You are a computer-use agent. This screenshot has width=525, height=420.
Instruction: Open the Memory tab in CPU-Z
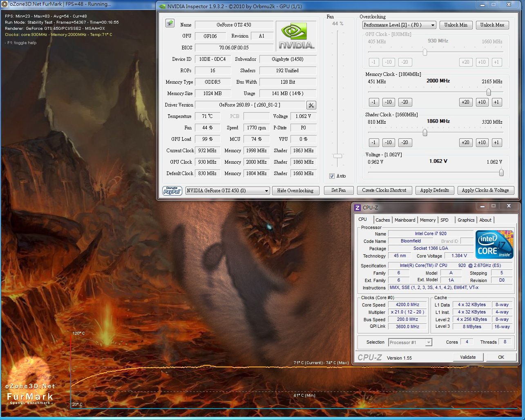[x=428, y=220]
